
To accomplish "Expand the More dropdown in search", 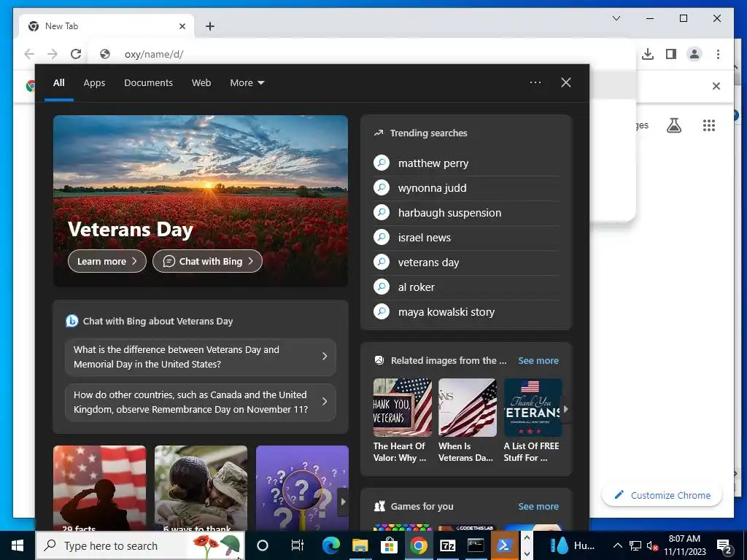I will (x=247, y=83).
